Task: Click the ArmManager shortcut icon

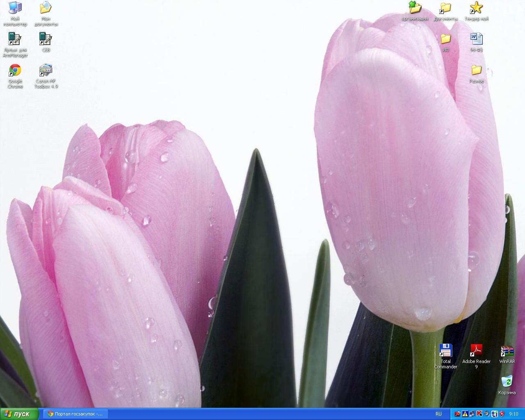Action: (15, 39)
